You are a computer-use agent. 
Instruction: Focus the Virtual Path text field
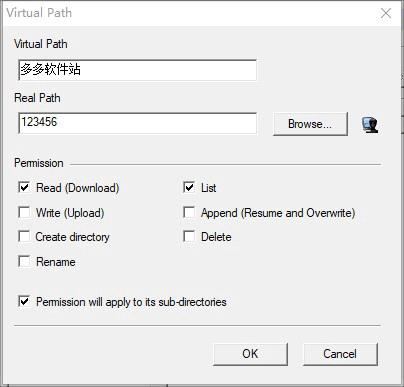pos(137,70)
